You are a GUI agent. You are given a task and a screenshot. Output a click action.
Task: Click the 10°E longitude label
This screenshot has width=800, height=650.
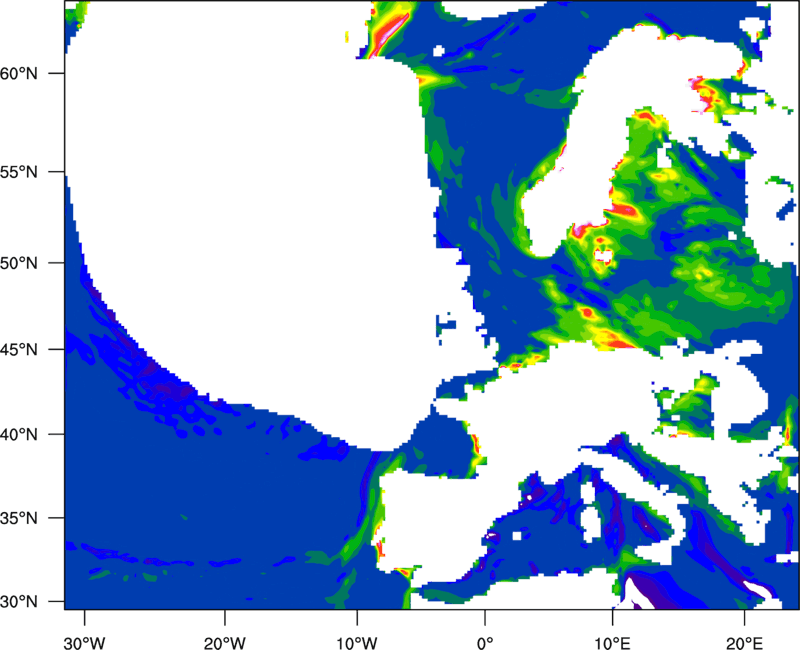[x=612, y=643]
